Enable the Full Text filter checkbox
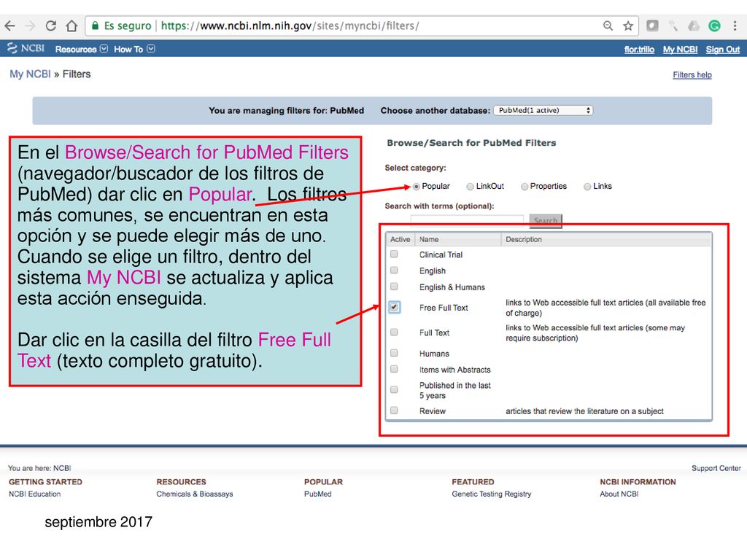Viewport: 747px width, 560px height. (394, 332)
